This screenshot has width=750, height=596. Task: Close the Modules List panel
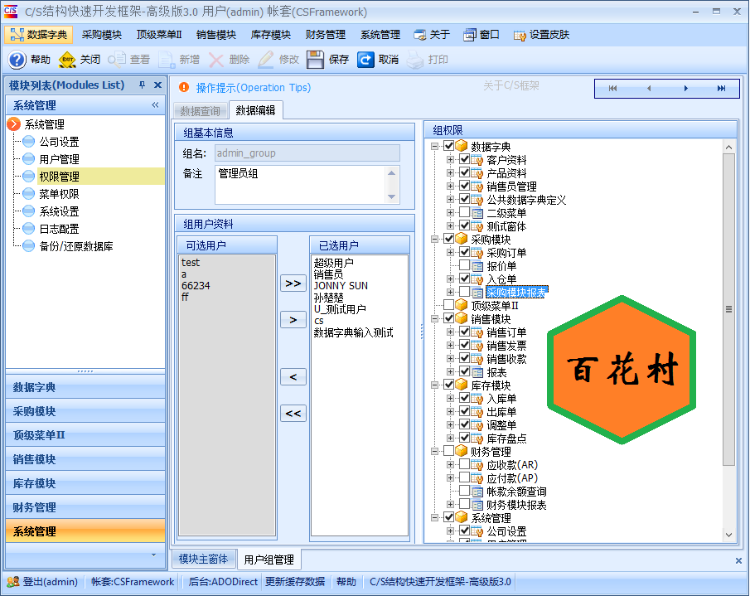157,85
